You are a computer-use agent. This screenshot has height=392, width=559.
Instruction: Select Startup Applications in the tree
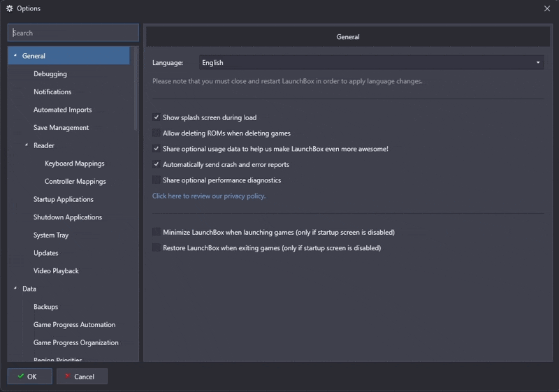coord(64,199)
